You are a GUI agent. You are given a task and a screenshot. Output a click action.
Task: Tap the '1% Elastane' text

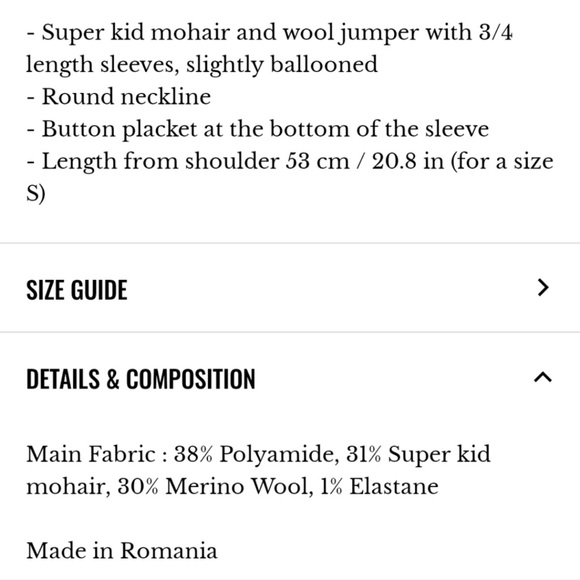click(379, 486)
